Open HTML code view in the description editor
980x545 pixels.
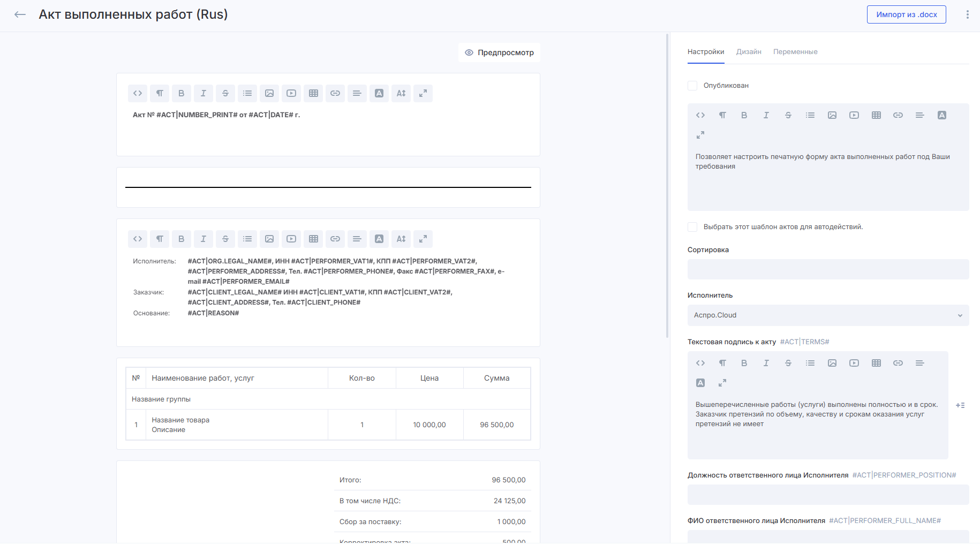click(x=700, y=115)
